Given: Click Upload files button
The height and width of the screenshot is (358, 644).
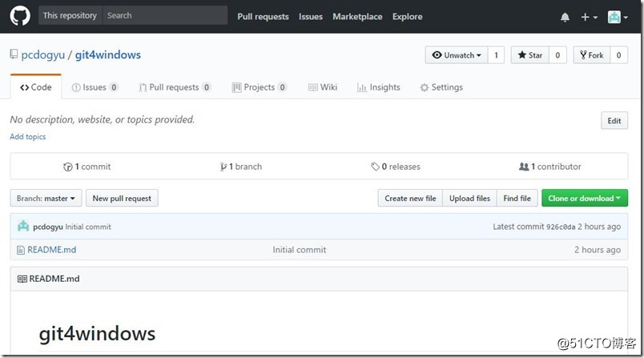Looking at the screenshot, I should tap(469, 198).
